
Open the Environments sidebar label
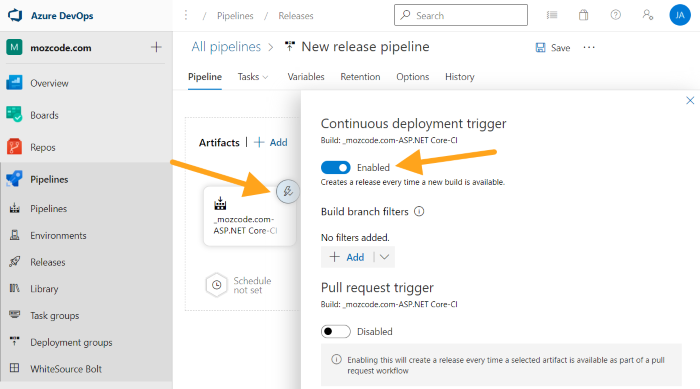pos(58,235)
